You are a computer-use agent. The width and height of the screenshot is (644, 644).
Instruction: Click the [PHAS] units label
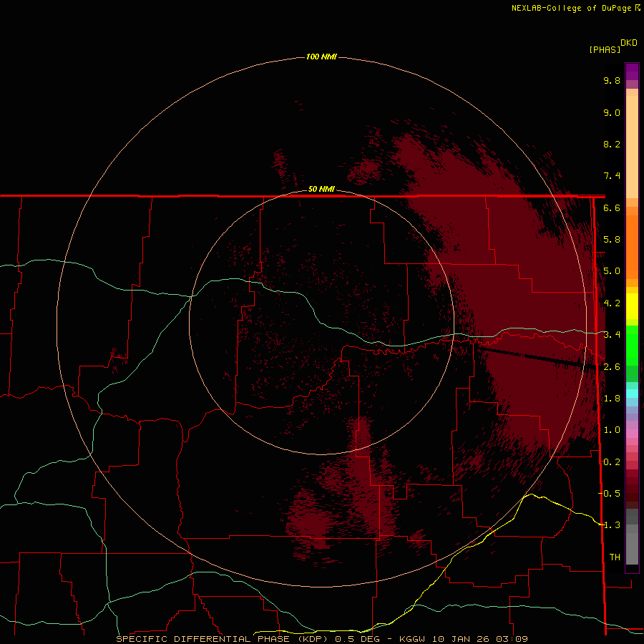point(605,49)
